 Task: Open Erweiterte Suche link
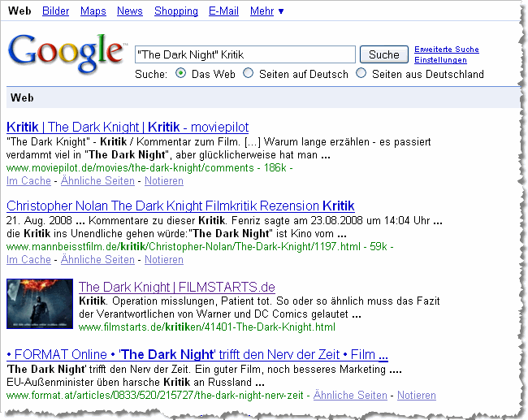click(x=447, y=50)
